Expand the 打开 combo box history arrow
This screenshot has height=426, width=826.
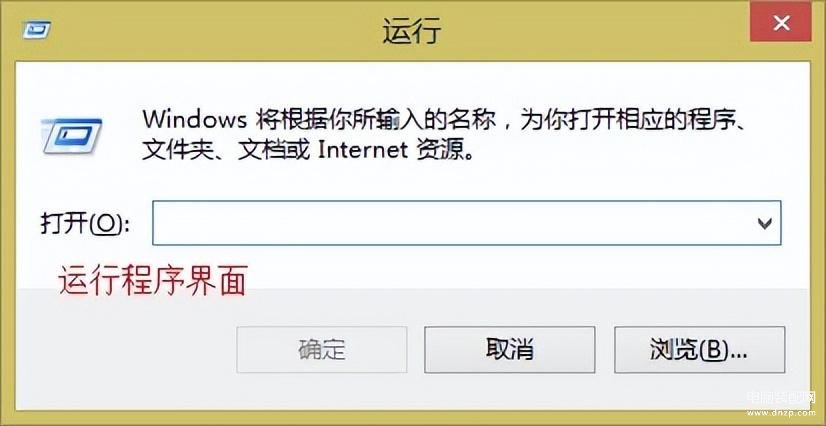click(764, 223)
